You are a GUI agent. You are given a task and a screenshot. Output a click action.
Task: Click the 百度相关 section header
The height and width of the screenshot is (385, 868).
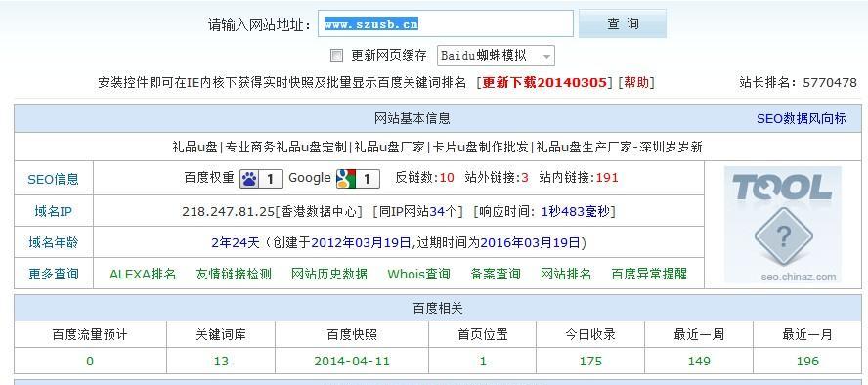pyautogui.click(x=438, y=308)
